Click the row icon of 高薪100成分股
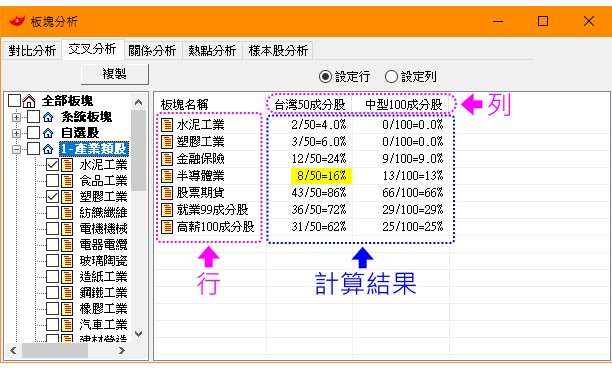612x369 pixels. click(167, 227)
